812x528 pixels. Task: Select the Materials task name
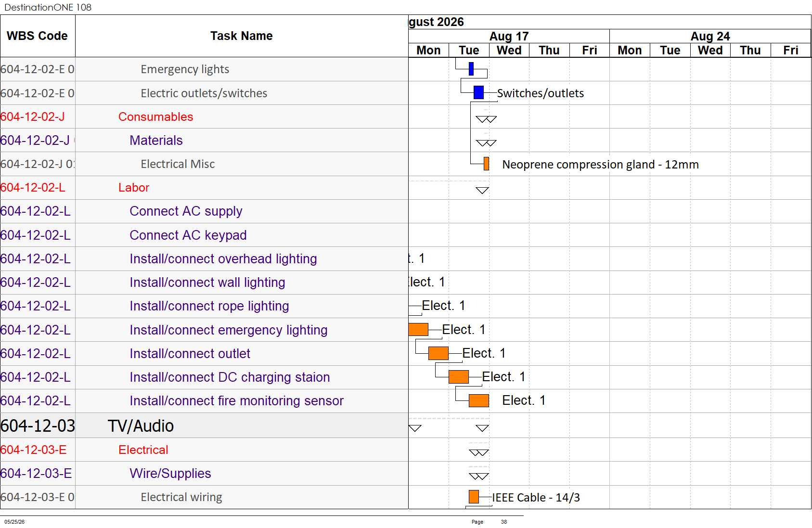[156, 140]
